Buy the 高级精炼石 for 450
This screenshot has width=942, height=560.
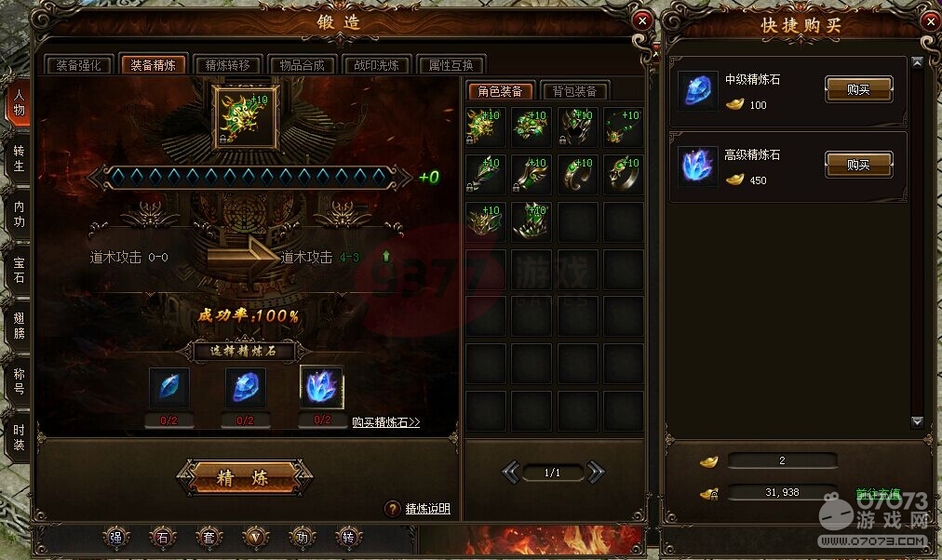(x=858, y=165)
